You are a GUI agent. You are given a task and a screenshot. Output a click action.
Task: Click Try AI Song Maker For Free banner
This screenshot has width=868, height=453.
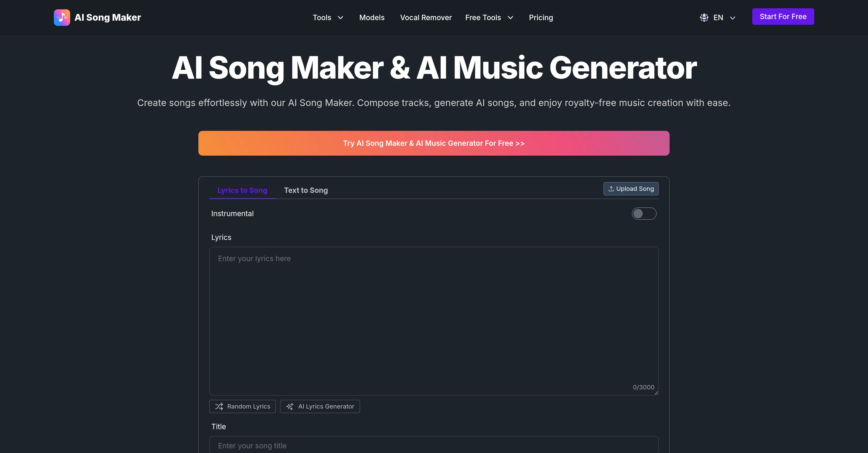[434, 143]
